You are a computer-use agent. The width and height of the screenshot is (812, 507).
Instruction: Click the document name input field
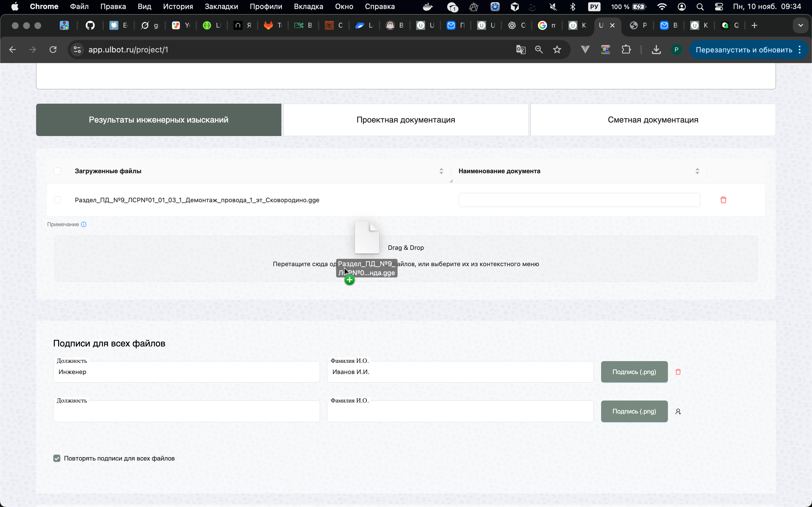pos(579,200)
